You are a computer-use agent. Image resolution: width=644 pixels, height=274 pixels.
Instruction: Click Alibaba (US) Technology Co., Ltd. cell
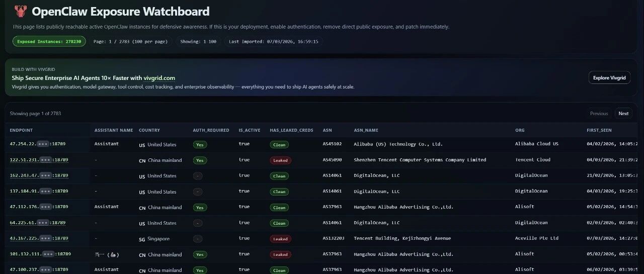point(398,144)
